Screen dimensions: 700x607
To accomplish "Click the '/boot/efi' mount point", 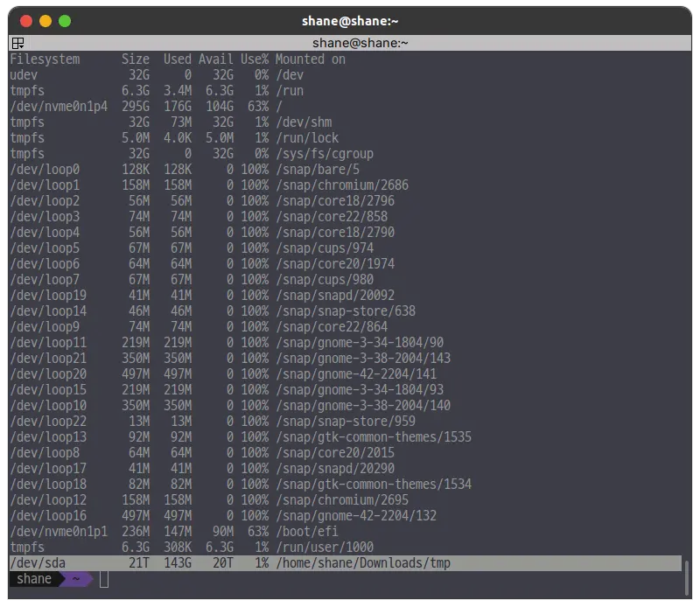I will tap(307, 531).
